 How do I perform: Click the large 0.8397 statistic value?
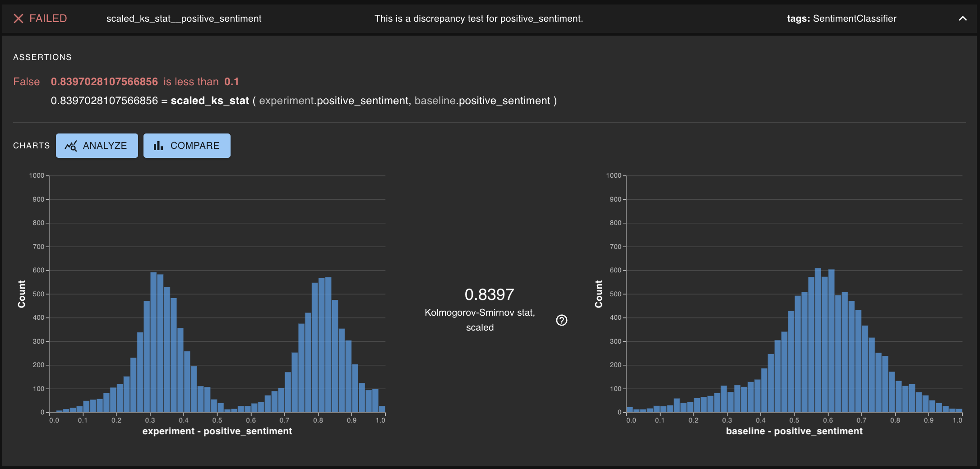pos(489,294)
